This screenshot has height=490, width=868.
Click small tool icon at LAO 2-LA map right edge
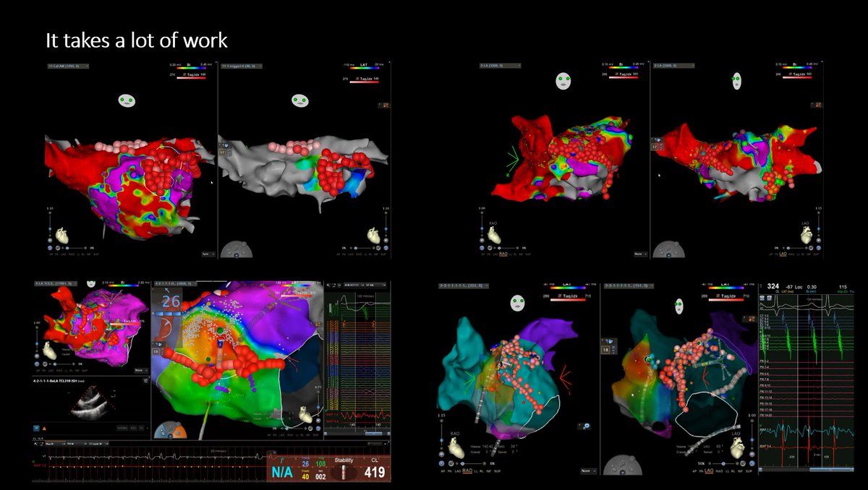point(817,106)
